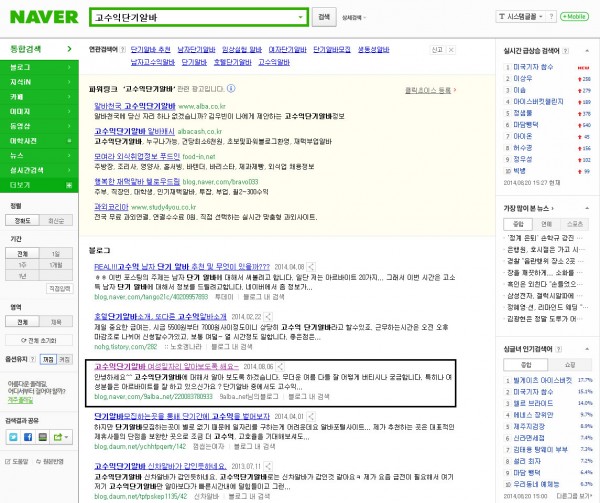Viewport: 600px width, 503px height.
Task: Click 다른그룹 보기 link
Action: [573, 496]
